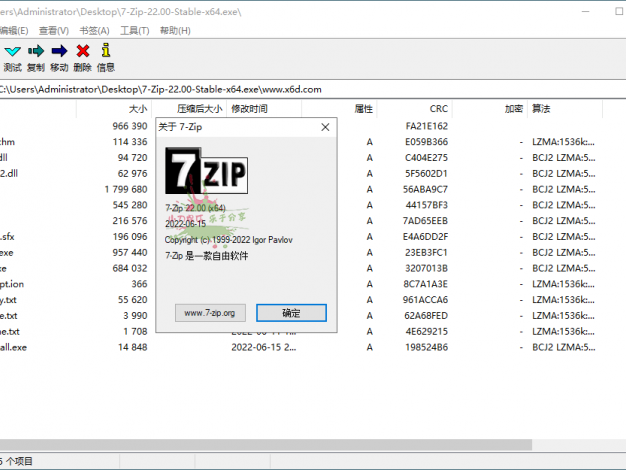Click the Info (信息) toolbar icon

point(106,50)
